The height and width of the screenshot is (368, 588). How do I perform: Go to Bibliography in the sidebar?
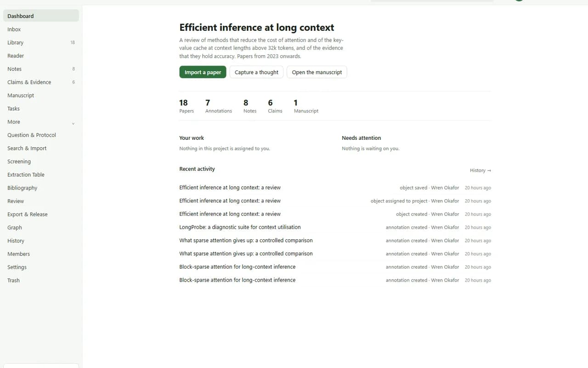pyautogui.click(x=41, y=188)
